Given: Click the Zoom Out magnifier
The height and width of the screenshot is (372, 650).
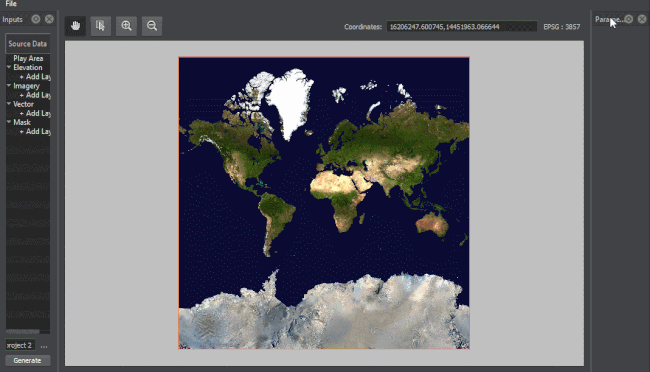Looking at the screenshot, I should [x=152, y=26].
